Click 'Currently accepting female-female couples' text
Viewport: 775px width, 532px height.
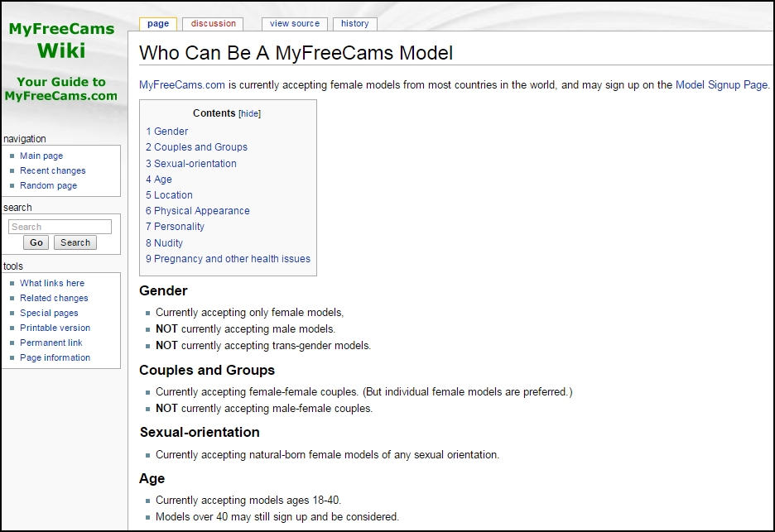click(x=363, y=391)
